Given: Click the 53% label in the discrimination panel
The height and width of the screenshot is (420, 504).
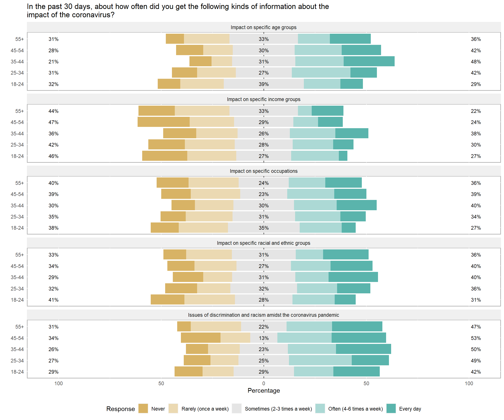Looking at the screenshot, I should click(x=476, y=338).
